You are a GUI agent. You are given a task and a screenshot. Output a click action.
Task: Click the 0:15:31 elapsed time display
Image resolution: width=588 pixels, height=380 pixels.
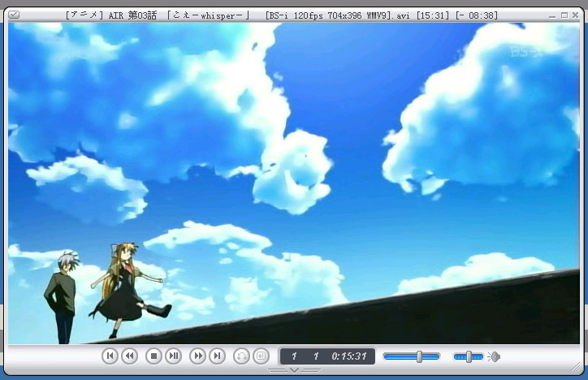coord(348,356)
